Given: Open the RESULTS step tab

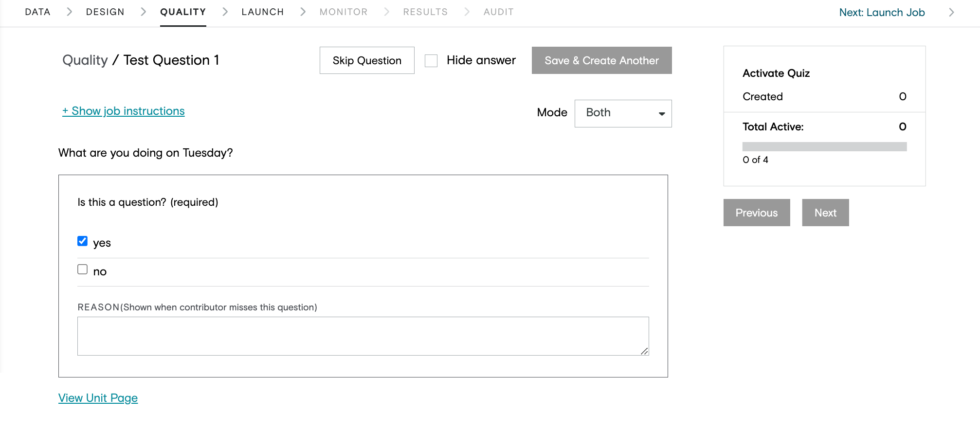Looking at the screenshot, I should pos(425,12).
